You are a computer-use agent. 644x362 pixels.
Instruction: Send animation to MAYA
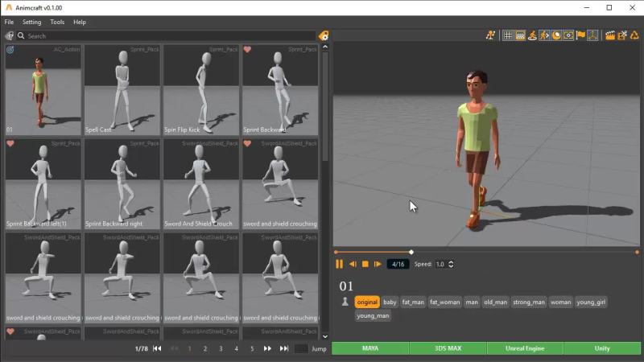[370, 348]
